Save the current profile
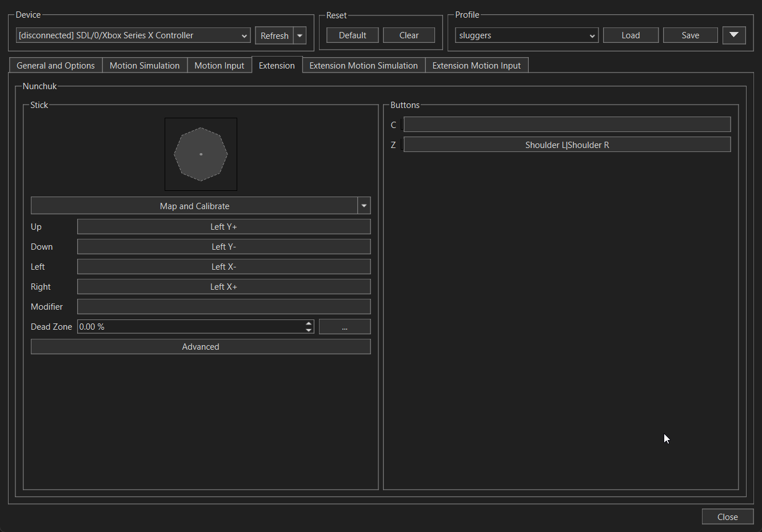 pyautogui.click(x=690, y=35)
